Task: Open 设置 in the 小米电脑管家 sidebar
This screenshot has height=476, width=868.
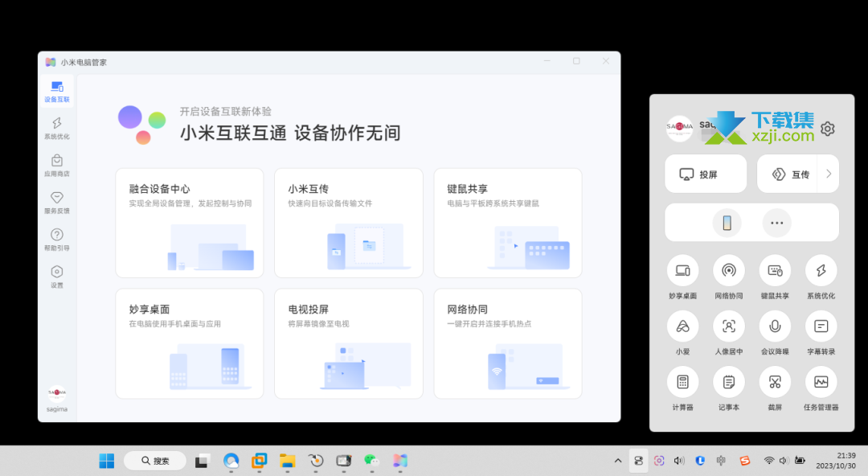Action: click(x=57, y=277)
